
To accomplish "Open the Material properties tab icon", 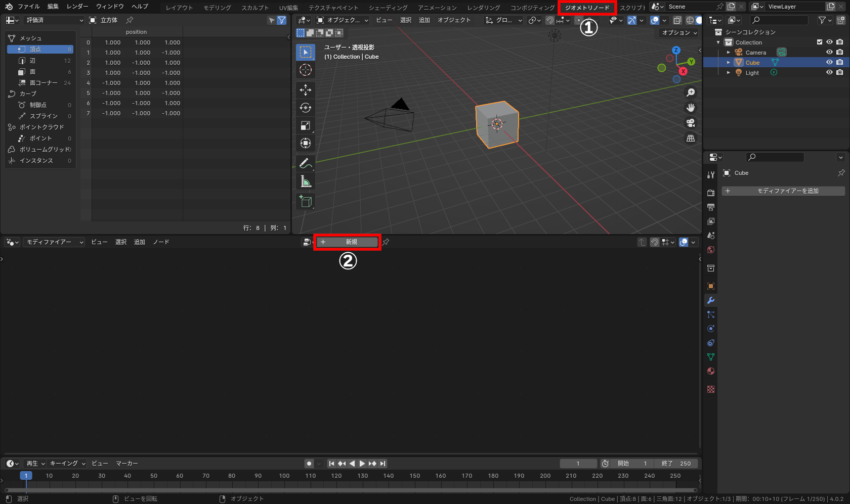I will (x=711, y=371).
